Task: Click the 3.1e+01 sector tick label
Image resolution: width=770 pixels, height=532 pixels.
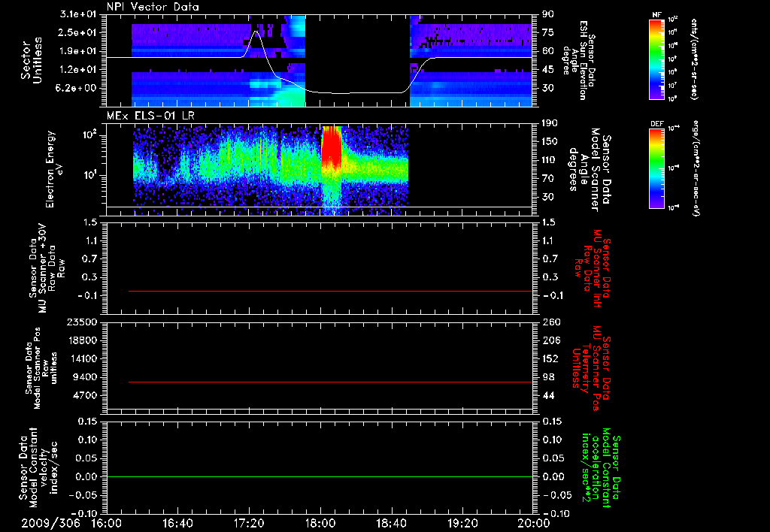Action: (78, 14)
